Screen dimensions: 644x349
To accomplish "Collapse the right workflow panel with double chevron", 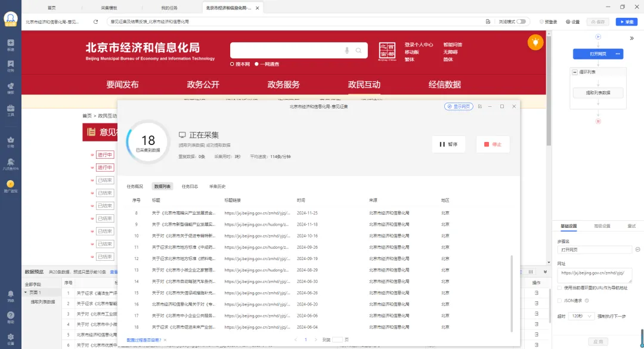I will 631,38.
